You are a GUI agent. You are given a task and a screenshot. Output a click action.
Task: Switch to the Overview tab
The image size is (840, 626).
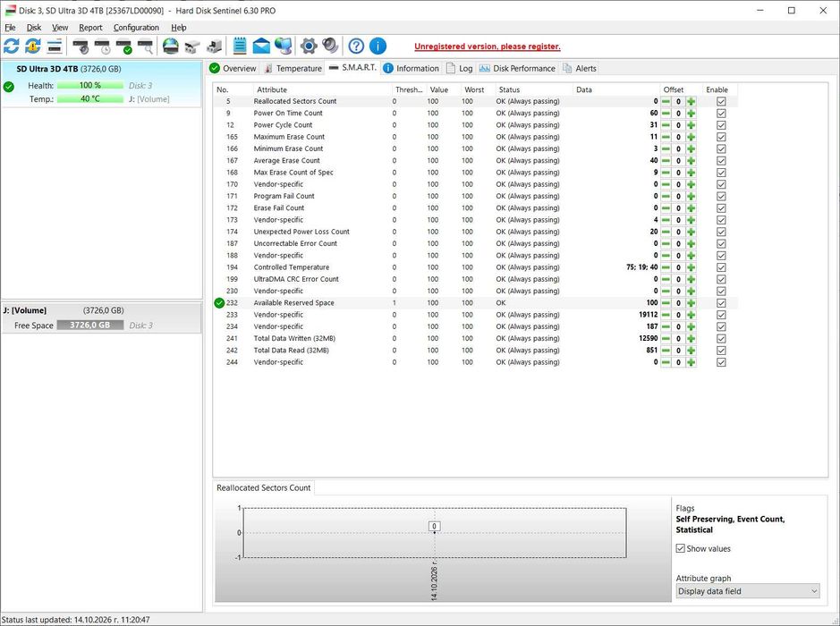click(233, 69)
